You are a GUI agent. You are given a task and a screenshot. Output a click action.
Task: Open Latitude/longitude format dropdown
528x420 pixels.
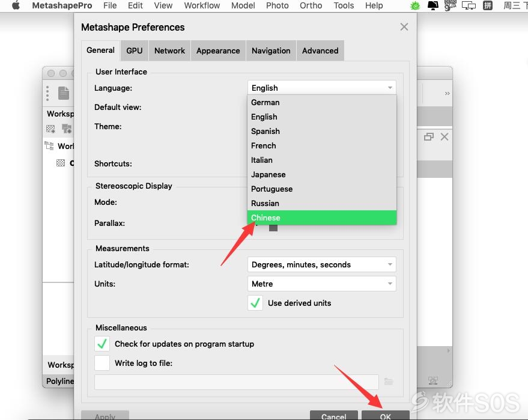(321, 265)
